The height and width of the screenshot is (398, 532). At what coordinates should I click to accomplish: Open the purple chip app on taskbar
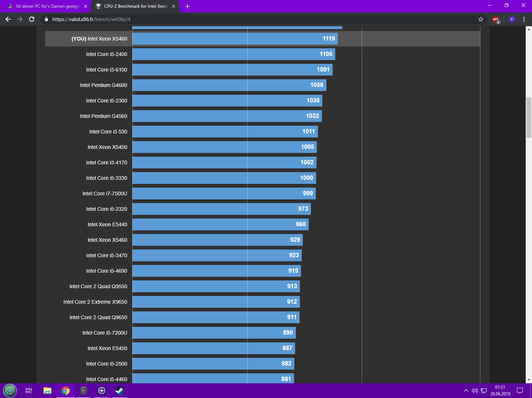[x=102, y=391]
